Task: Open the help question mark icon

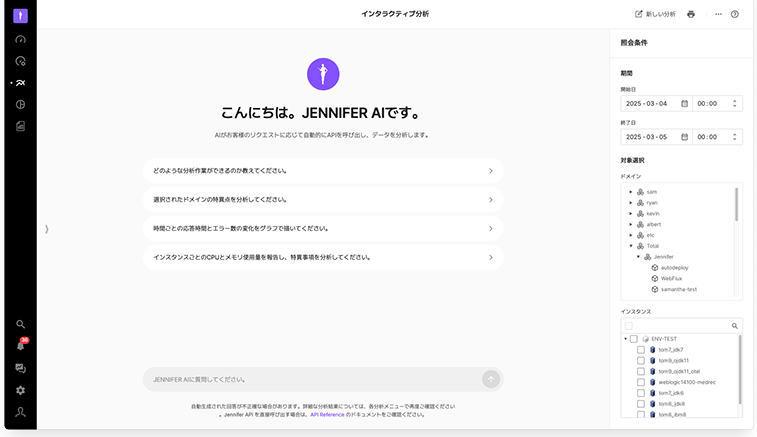Action: point(735,14)
